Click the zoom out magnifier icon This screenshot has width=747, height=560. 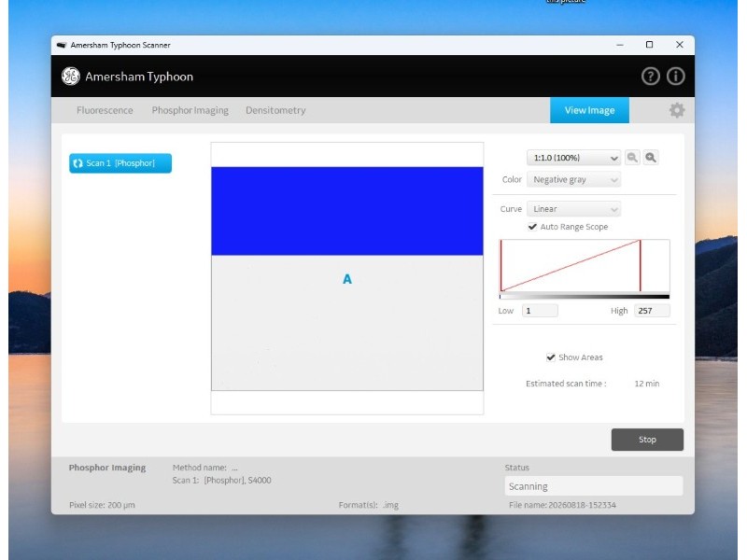(632, 157)
